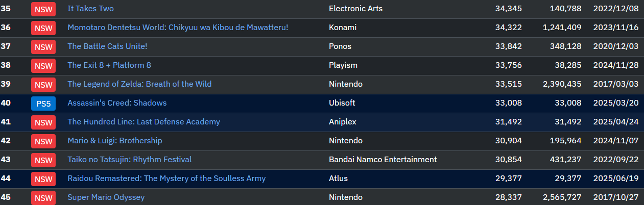Open The Hundred Line: Last Defense Academy
The image size is (644, 205).
point(144,122)
